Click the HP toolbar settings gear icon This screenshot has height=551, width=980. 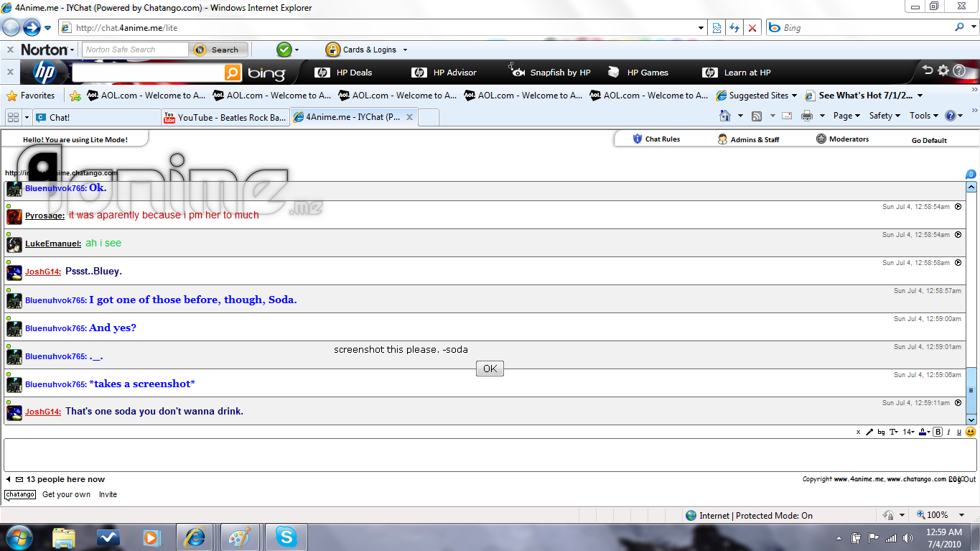943,70
